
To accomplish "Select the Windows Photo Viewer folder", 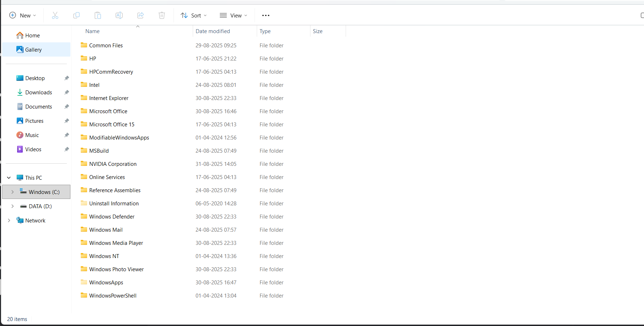I will 116,269.
